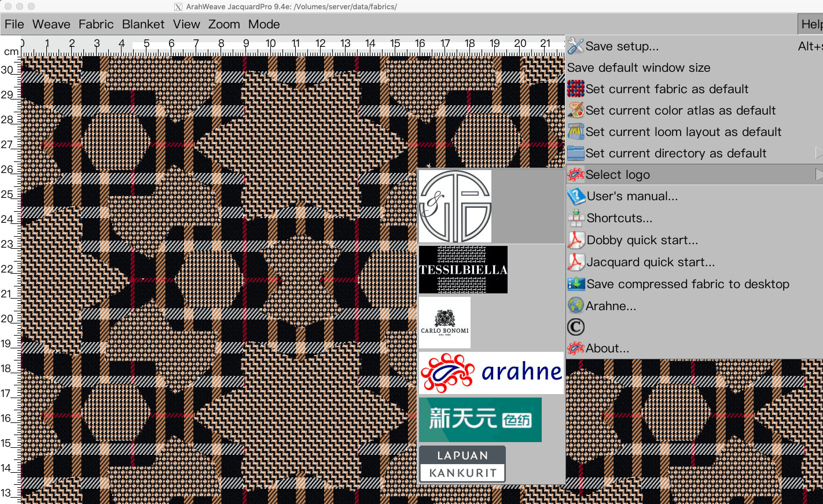This screenshot has width=823, height=504.
Task: Open Dobby quick start...
Action: pos(694,240)
